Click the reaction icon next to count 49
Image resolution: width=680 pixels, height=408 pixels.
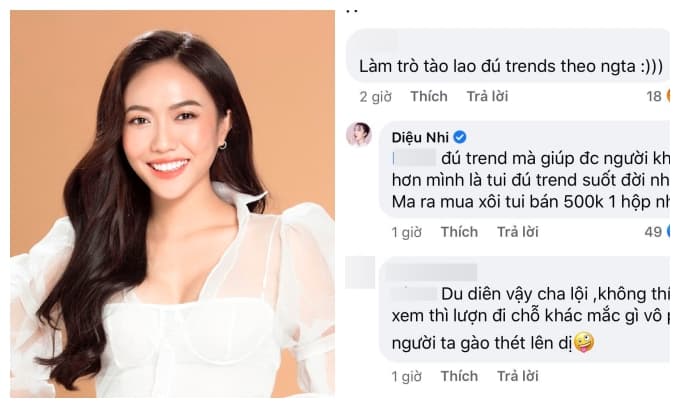click(668, 232)
